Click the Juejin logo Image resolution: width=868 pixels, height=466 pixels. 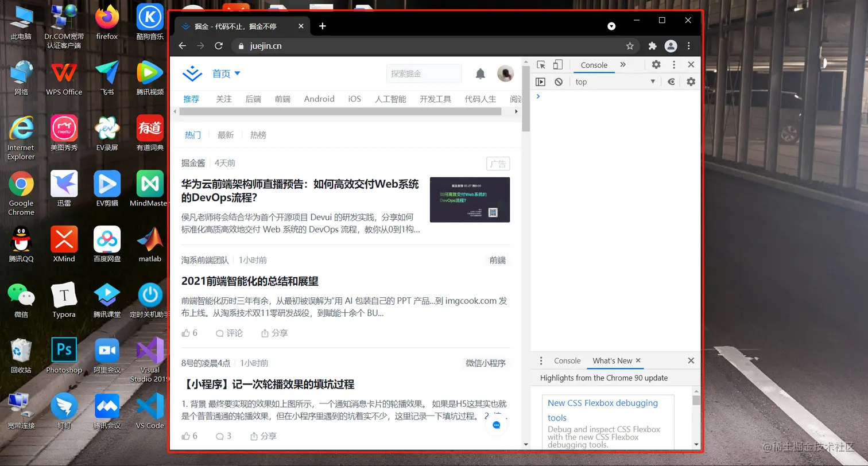[x=192, y=73]
